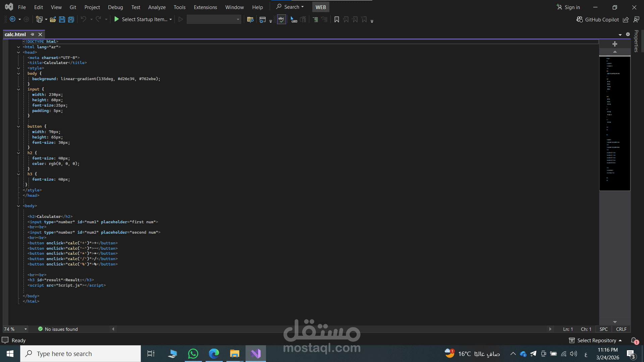Screen dimensions: 644x362
Task: Click the Toggle Bookmark icon
Action: point(336,19)
